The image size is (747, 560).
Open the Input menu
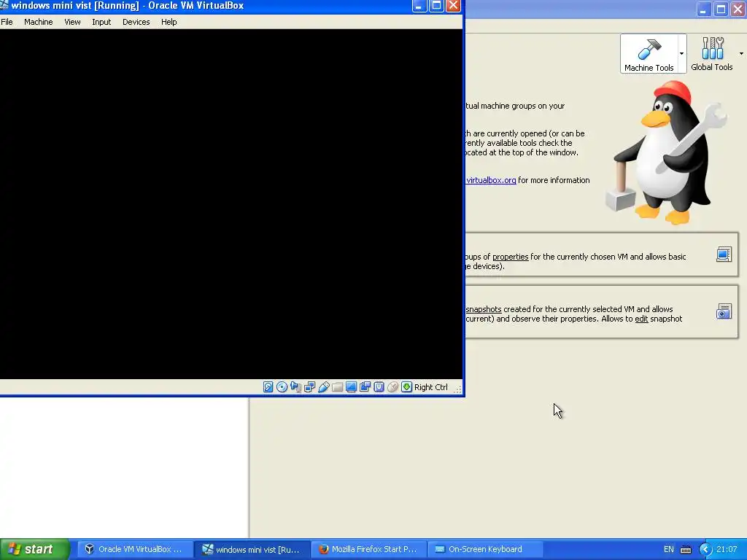(101, 22)
